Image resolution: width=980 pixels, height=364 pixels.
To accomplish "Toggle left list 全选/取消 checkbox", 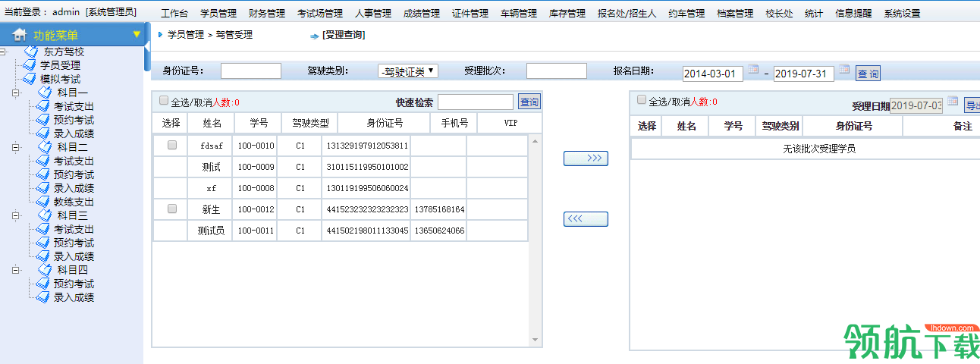I will point(164,100).
